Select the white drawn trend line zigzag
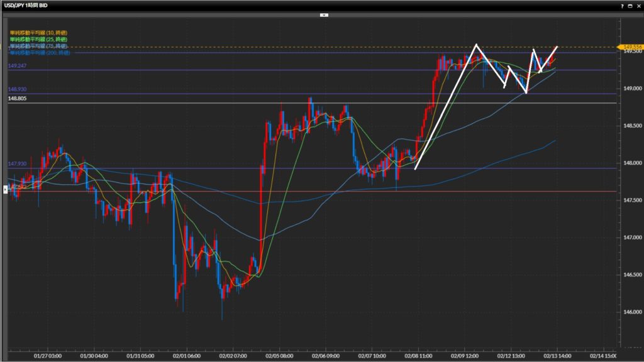The image size is (644, 362). click(x=445, y=107)
